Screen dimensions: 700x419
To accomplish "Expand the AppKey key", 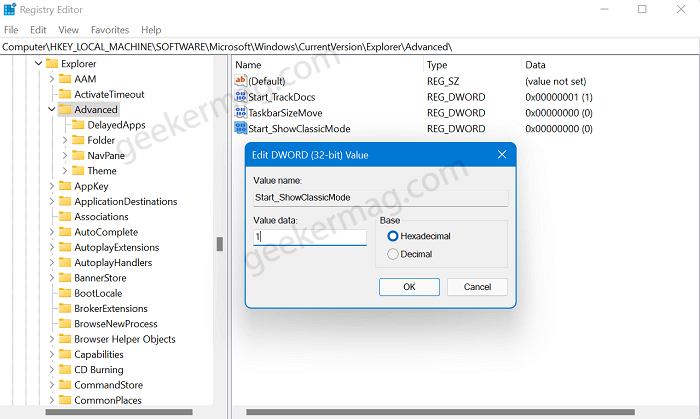I will (x=51, y=186).
